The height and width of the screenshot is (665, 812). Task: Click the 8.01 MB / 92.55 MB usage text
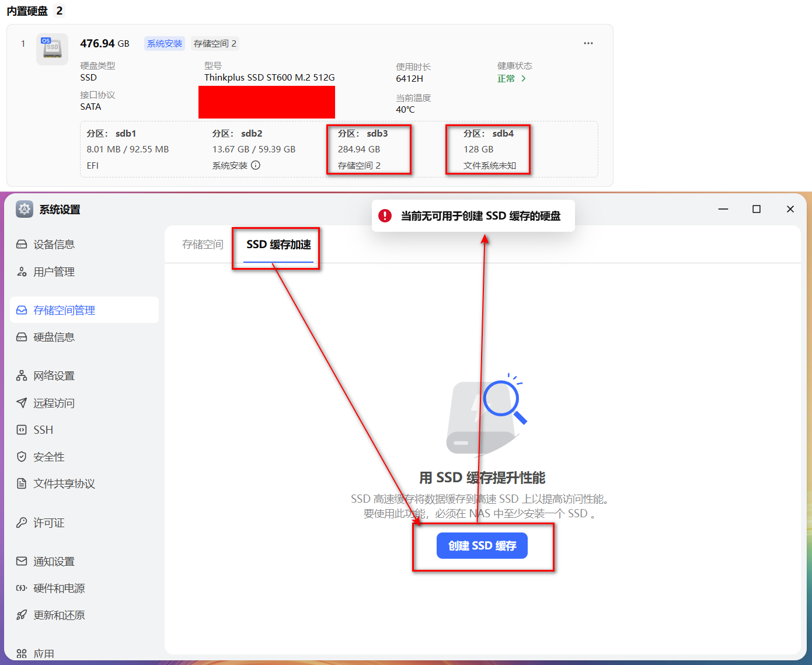pos(128,149)
